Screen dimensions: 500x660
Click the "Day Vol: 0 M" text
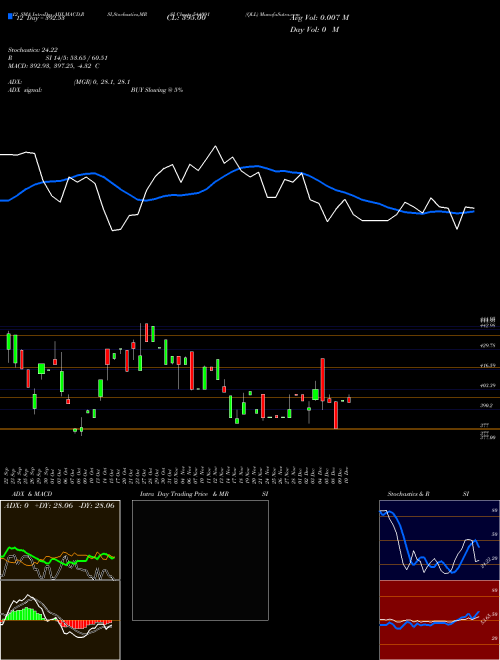point(314,30)
